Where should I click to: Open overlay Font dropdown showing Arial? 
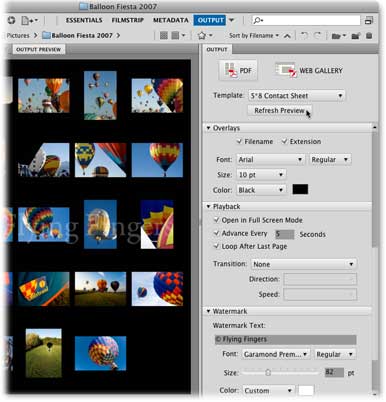tap(270, 159)
